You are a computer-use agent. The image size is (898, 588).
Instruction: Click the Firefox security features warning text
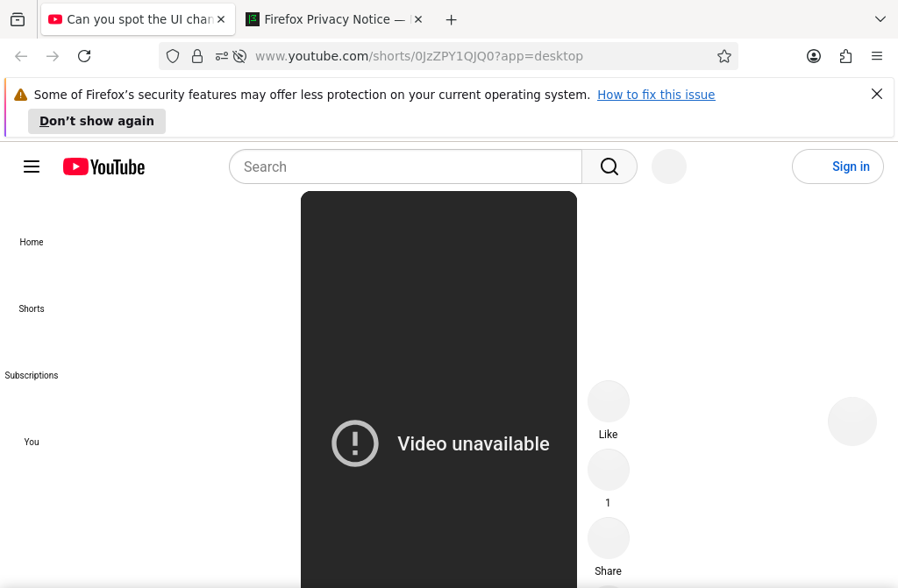click(312, 95)
